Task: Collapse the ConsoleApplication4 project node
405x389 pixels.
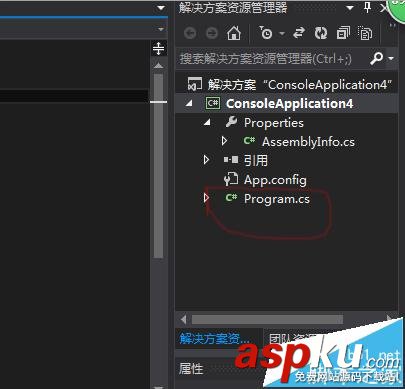Action: [x=189, y=103]
